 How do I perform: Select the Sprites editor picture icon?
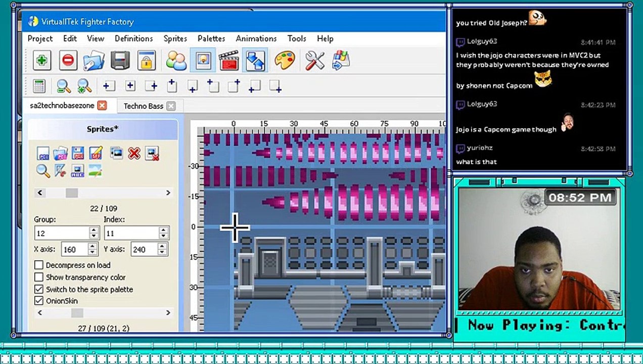point(203,61)
